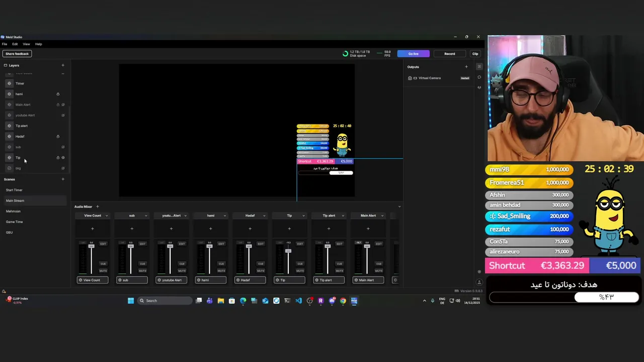Open sub channel dropdown arrow
This screenshot has width=644, height=362.
coord(146,216)
